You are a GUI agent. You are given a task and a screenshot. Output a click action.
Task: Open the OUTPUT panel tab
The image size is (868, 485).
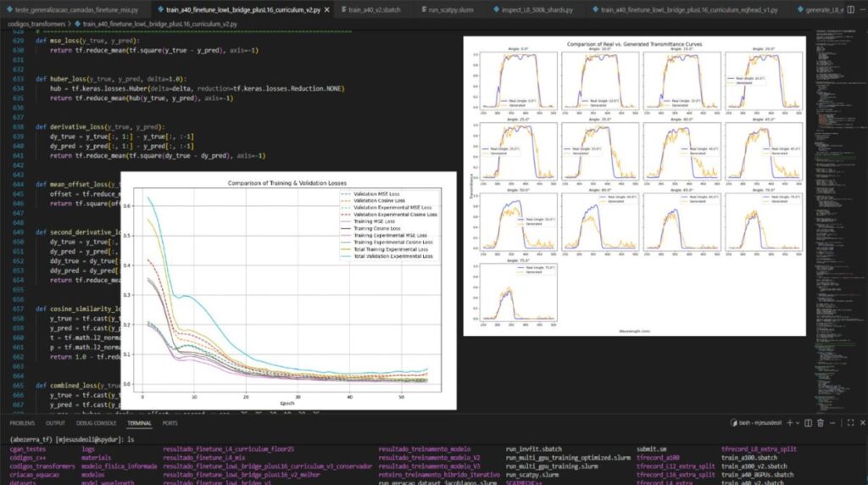tap(55, 423)
